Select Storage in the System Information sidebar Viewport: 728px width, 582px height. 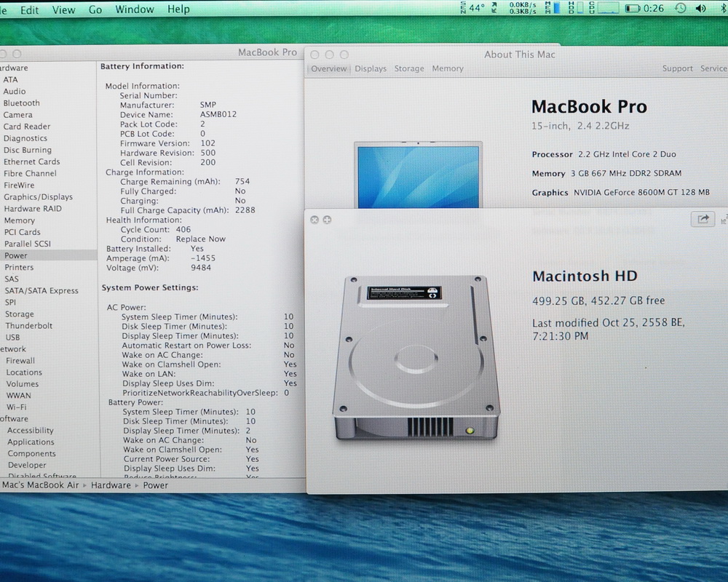[19, 314]
